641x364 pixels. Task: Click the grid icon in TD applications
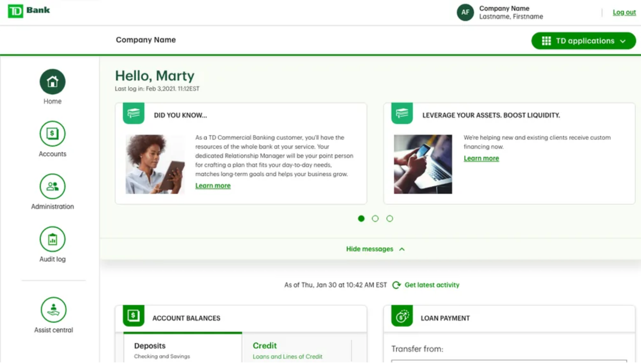click(x=546, y=41)
